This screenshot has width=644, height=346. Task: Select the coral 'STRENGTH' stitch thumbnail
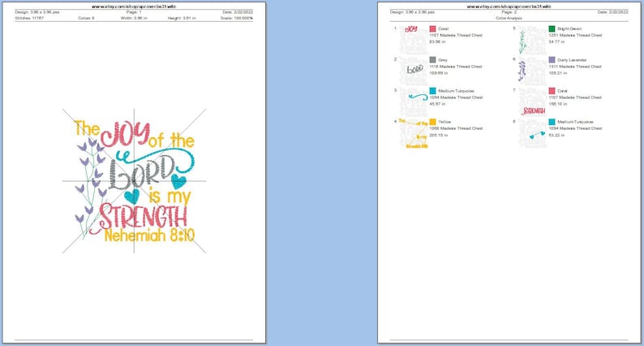(533, 102)
